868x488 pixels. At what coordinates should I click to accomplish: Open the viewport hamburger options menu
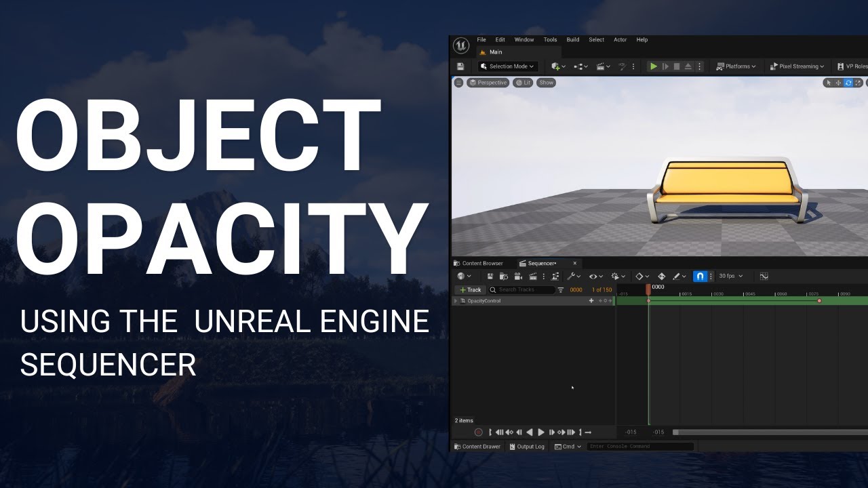458,83
